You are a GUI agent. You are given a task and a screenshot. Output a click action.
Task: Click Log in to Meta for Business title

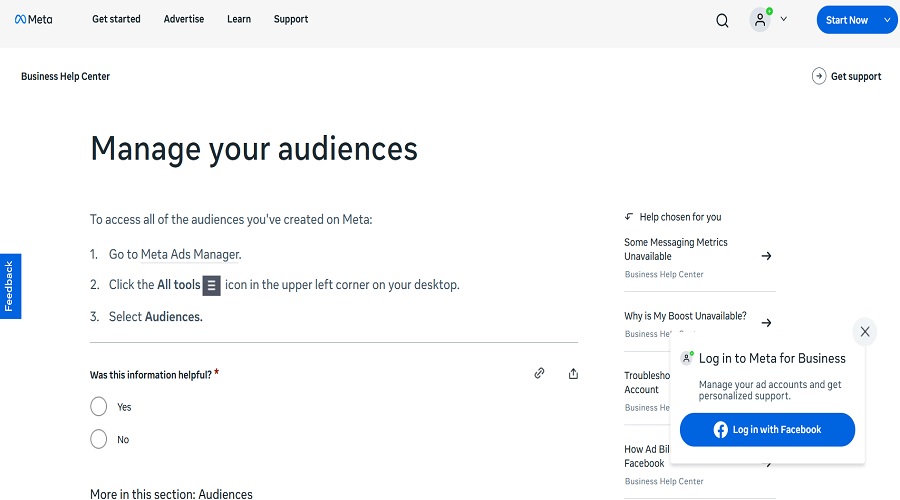[772, 358]
